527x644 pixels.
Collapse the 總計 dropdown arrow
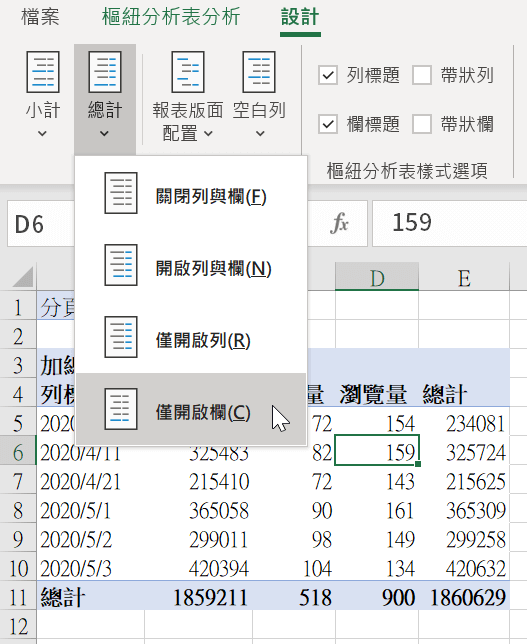click(x=104, y=133)
